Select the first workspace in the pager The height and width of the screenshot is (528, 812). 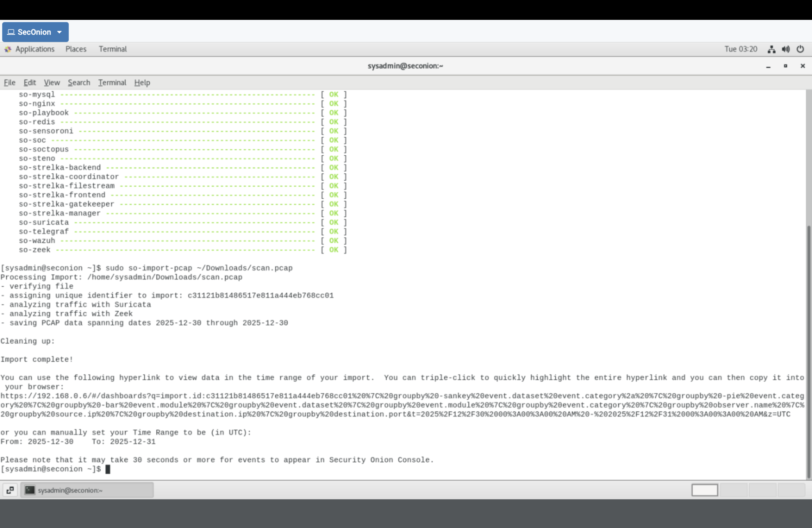pyautogui.click(x=705, y=490)
